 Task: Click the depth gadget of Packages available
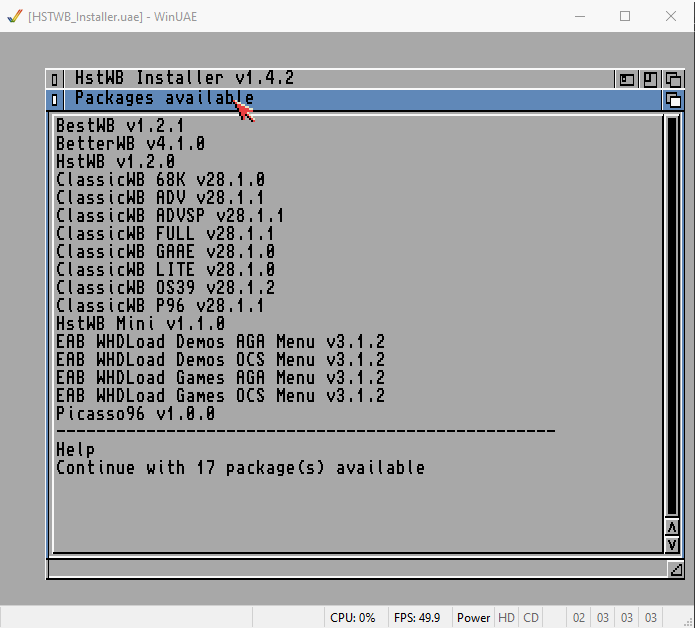pyautogui.click(x=673, y=100)
